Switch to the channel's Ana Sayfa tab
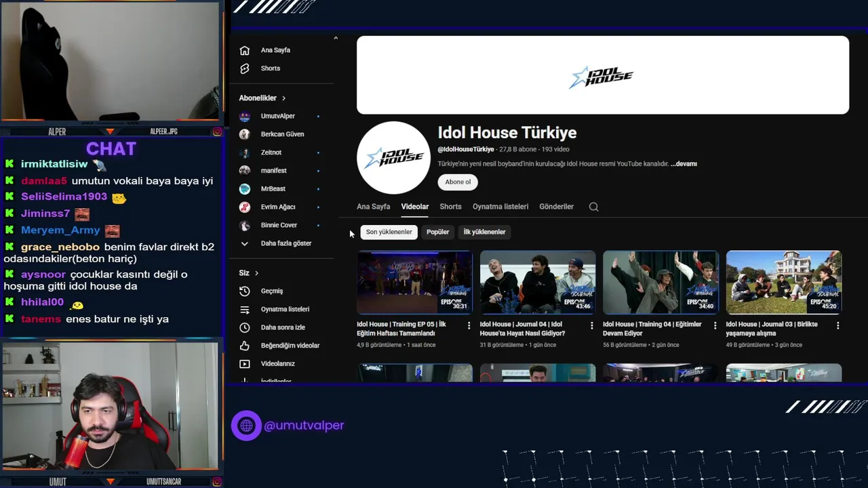This screenshot has width=868, height=488. [x=374, y=207]
